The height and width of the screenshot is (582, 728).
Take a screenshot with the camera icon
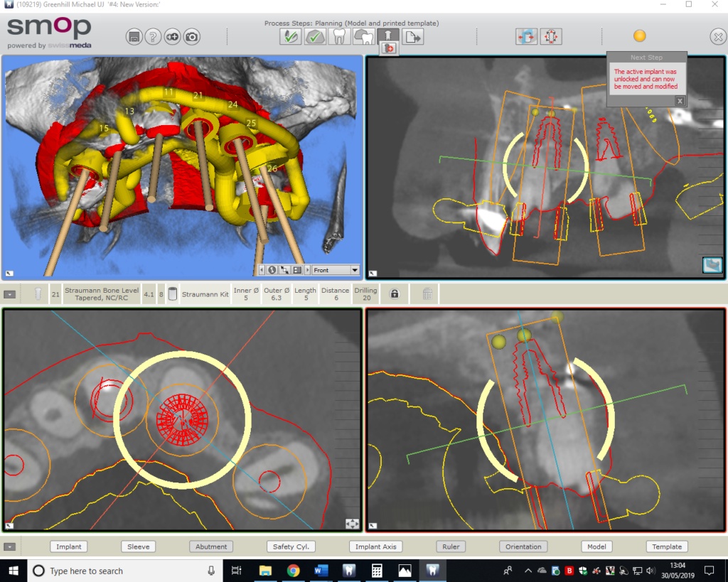click(x=191, y=37)
